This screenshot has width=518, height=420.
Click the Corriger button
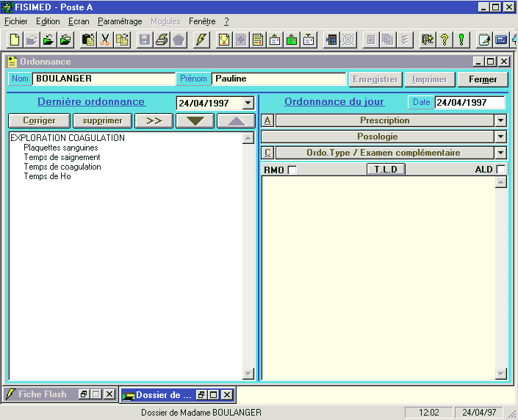39,120
